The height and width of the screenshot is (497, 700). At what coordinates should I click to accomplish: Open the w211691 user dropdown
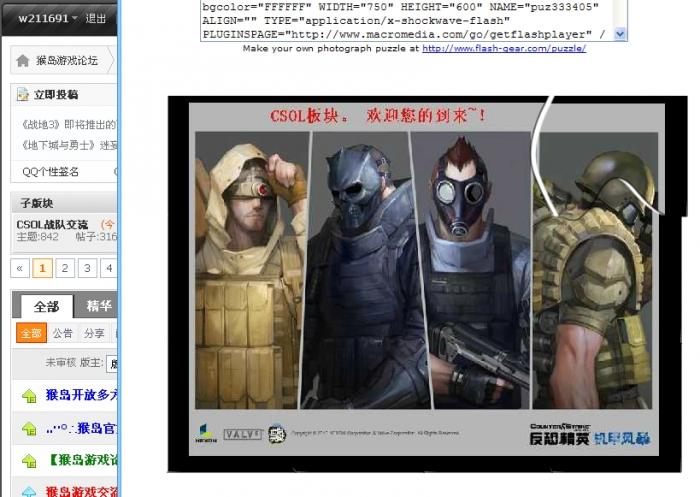(48, 18)
